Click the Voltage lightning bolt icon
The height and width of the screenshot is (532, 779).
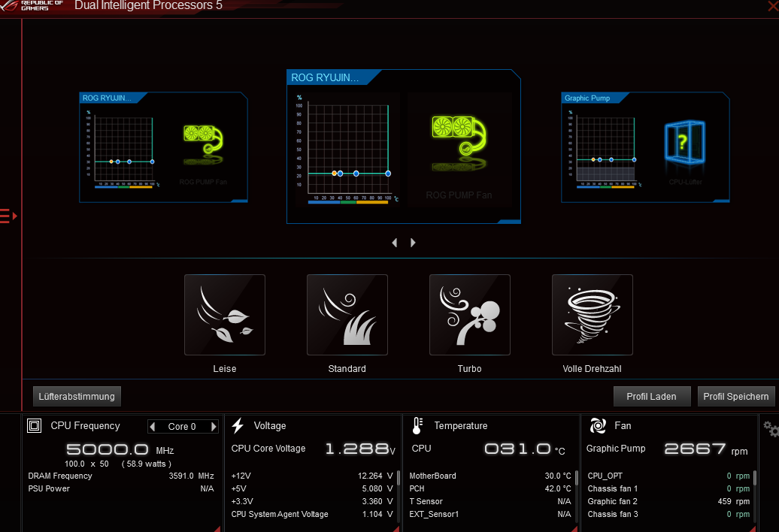pyautogui.click(x=238, y=426)
